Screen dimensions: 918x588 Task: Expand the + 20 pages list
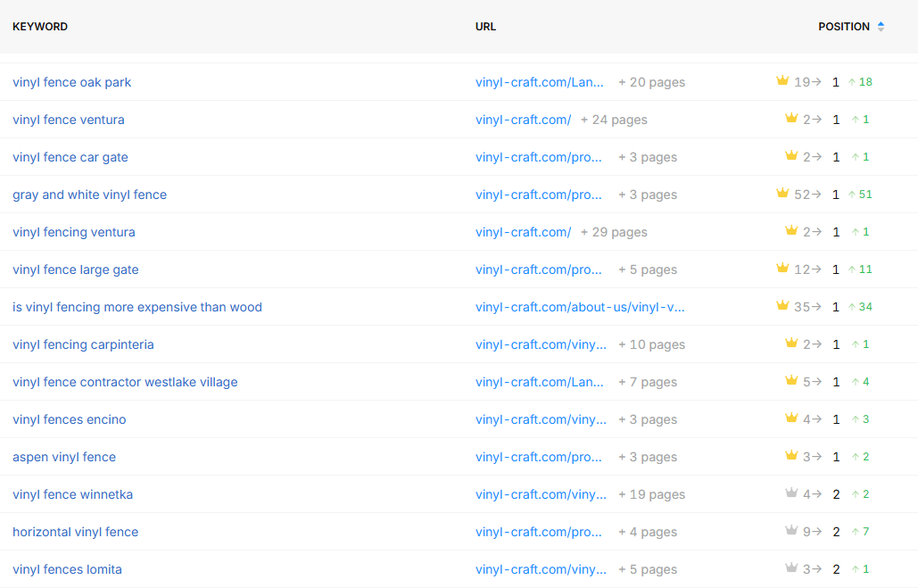pyautogui.click(x=651, y=83)
